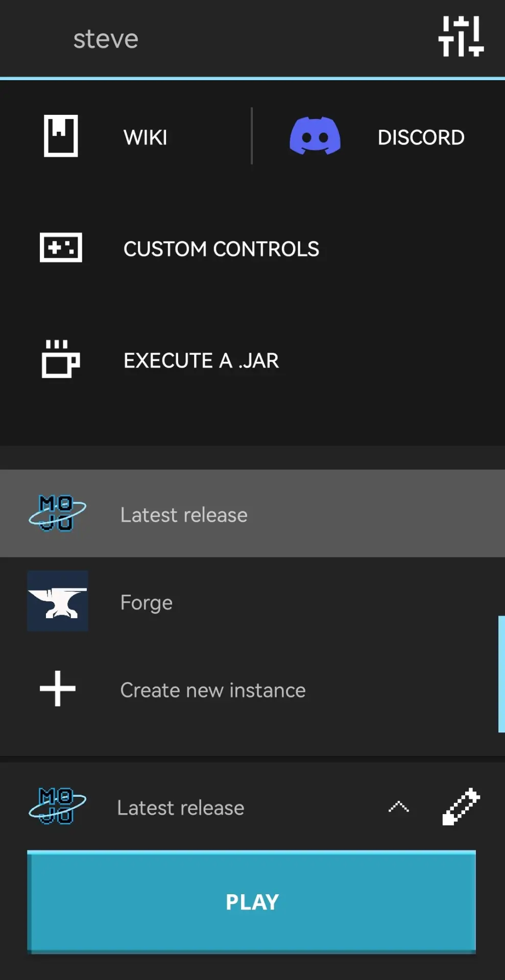Click the Execute a .jar coffee cup icon
Screen dimensions: 505x980
click(x=61, y=359)
